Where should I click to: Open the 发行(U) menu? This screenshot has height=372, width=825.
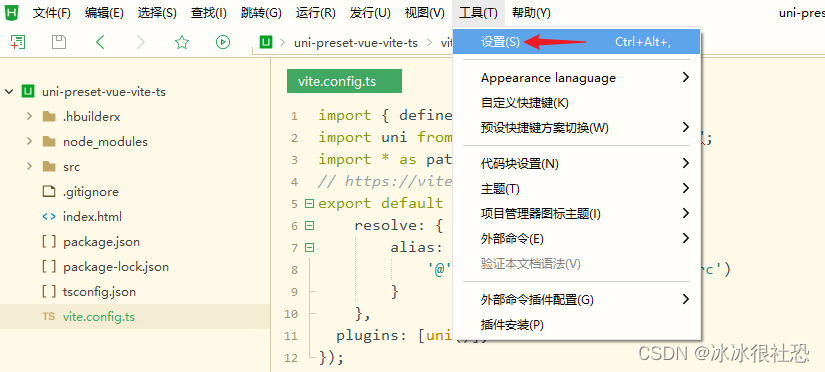coord(370,13)
